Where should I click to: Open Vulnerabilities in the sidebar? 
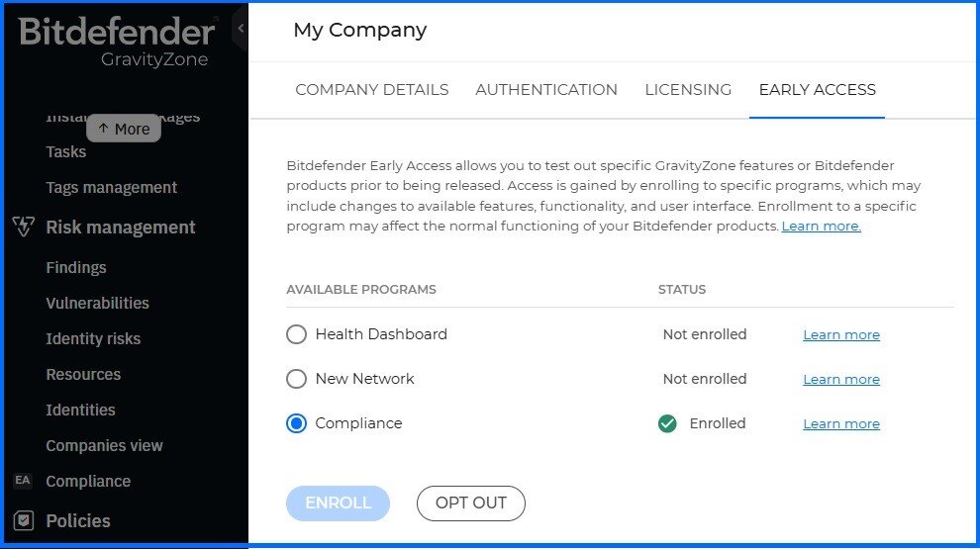(97, 303)
